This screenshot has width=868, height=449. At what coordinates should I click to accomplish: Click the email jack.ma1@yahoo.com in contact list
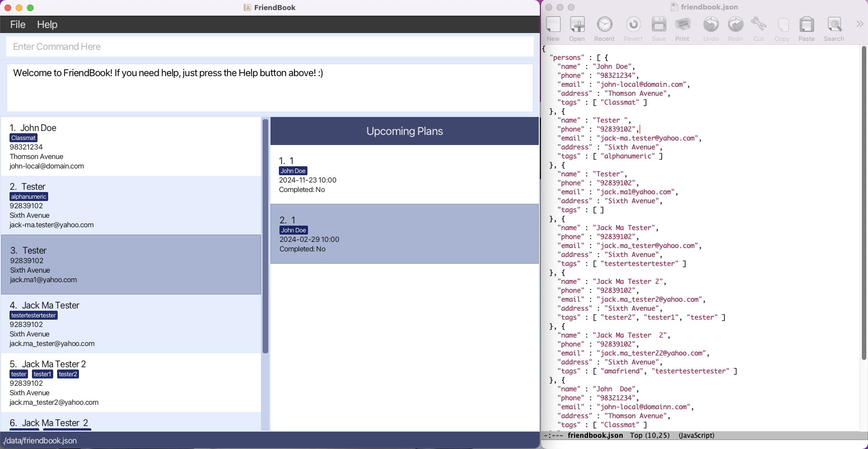[x=43, y=280]
